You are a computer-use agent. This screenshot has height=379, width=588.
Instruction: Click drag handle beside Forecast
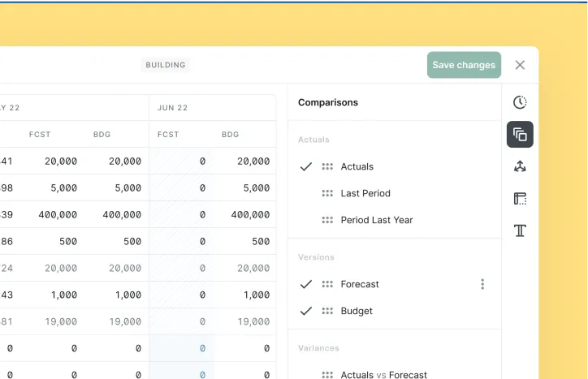click(327, 284)
